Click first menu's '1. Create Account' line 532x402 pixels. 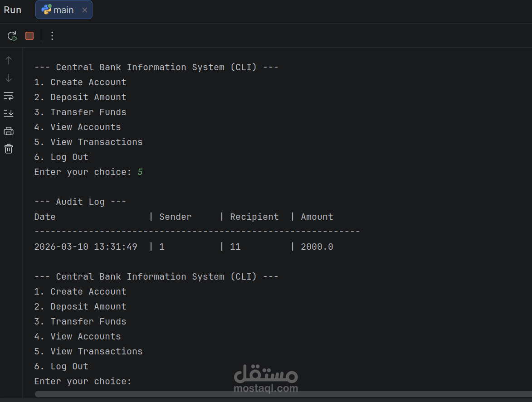click(80, 82)
